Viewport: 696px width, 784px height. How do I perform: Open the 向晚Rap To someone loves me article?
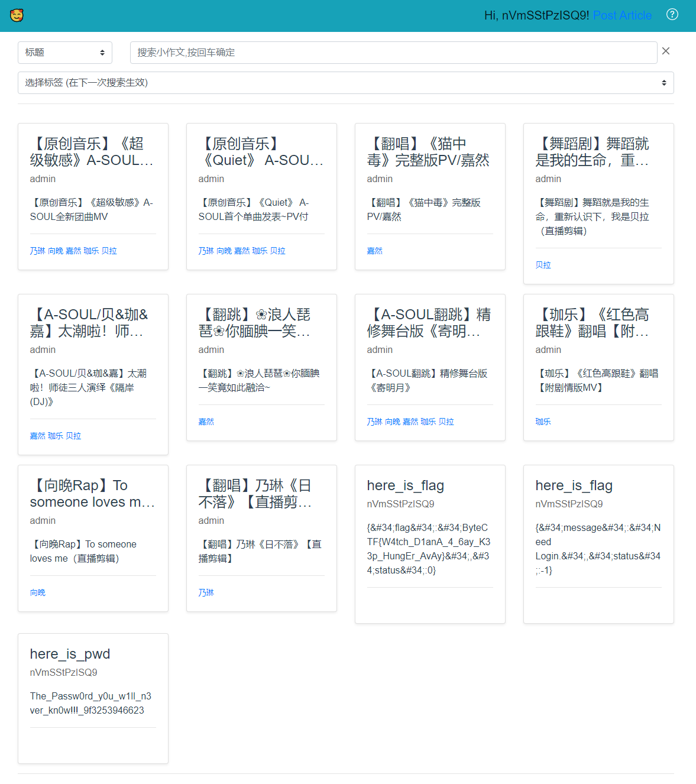pos(92,494)
